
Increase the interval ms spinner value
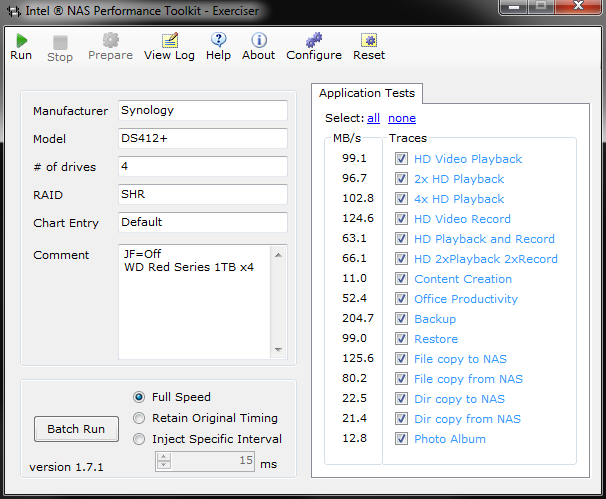pyautogui.click(x=163, y=457)
